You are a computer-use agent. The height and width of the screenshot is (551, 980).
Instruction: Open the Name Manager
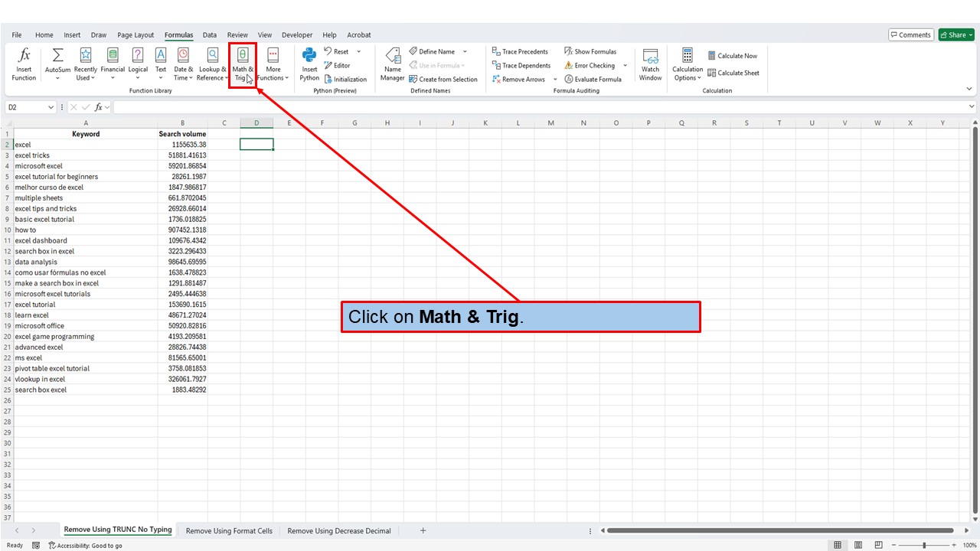392,64
